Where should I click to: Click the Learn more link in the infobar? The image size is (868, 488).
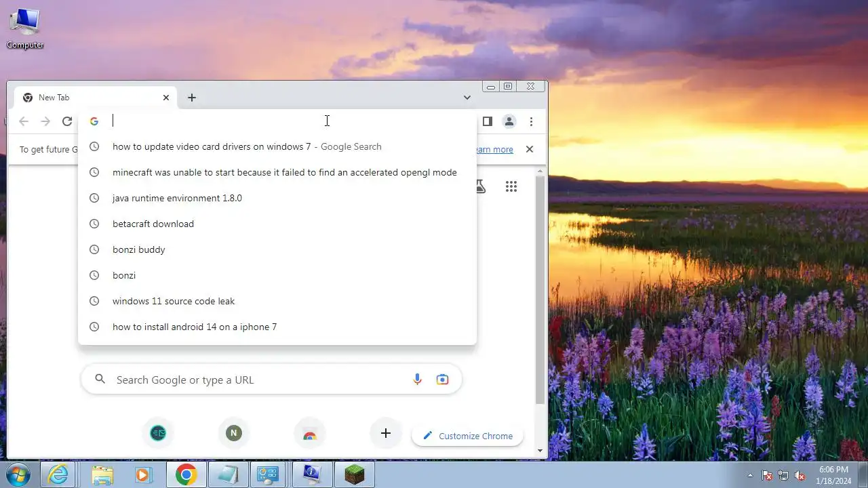(494, 149)
